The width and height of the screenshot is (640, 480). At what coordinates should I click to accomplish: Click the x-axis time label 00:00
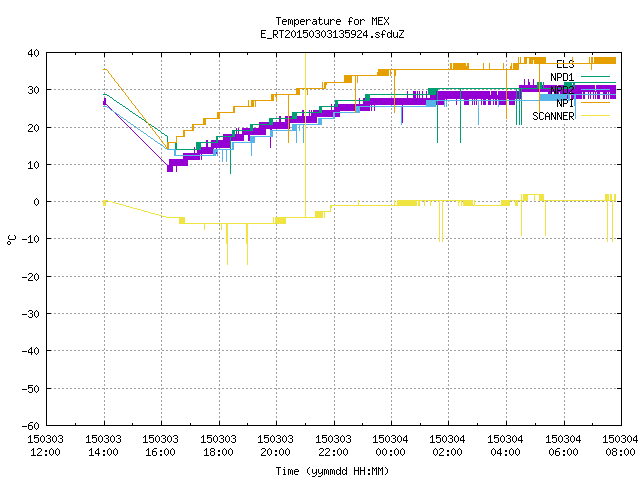click(391, 452)
